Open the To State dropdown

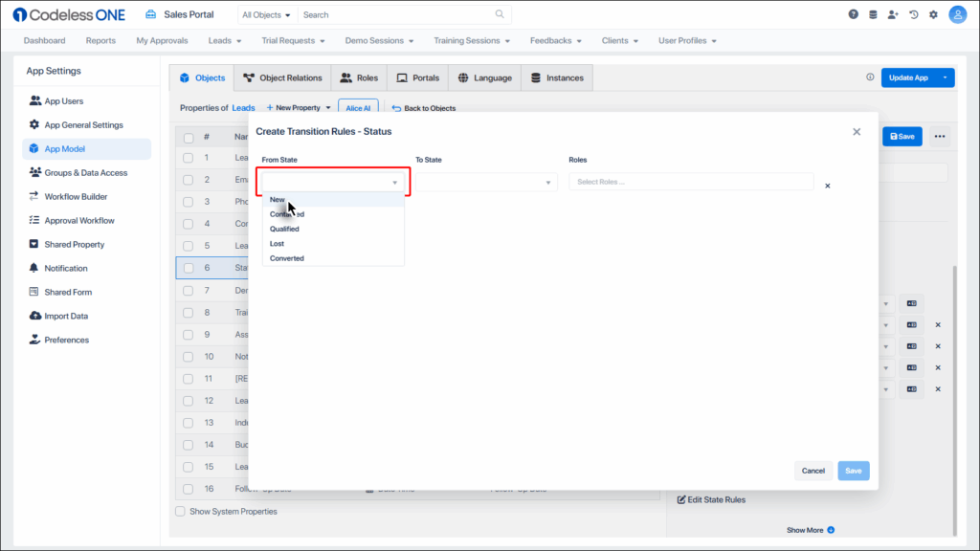click(488, 181)
